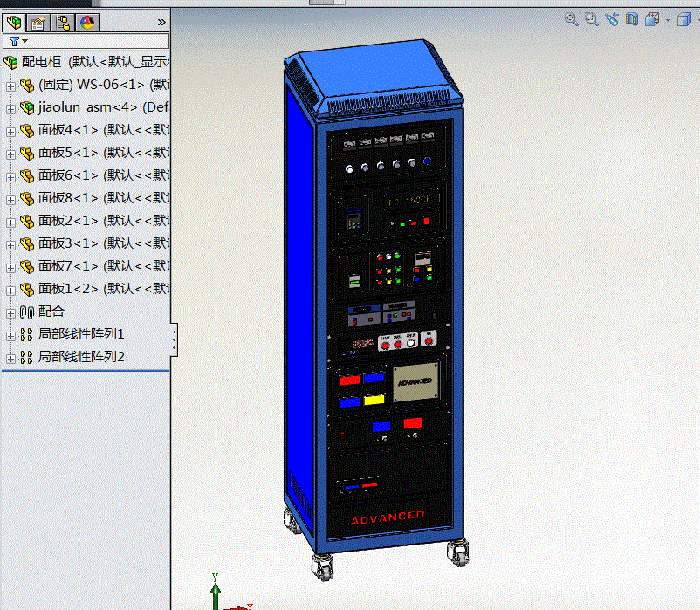Open the ConfigurationManager tab
Viewport: 700px width, 610px height.
[x=63, y=23]
